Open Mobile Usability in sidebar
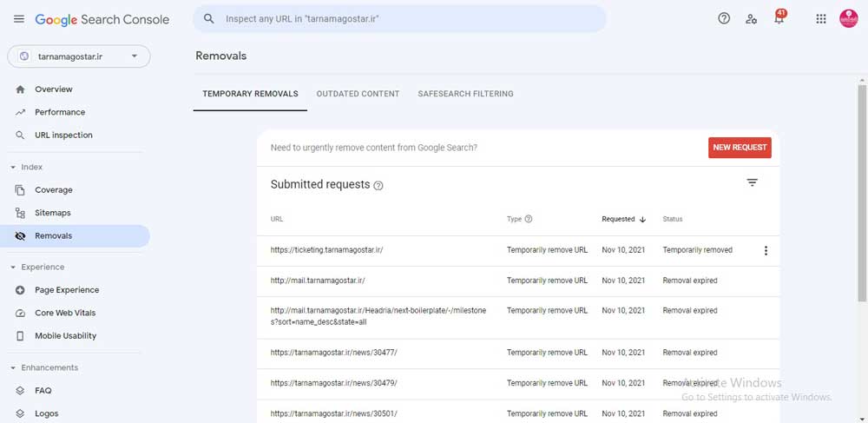868x423 pixels. 65,336
